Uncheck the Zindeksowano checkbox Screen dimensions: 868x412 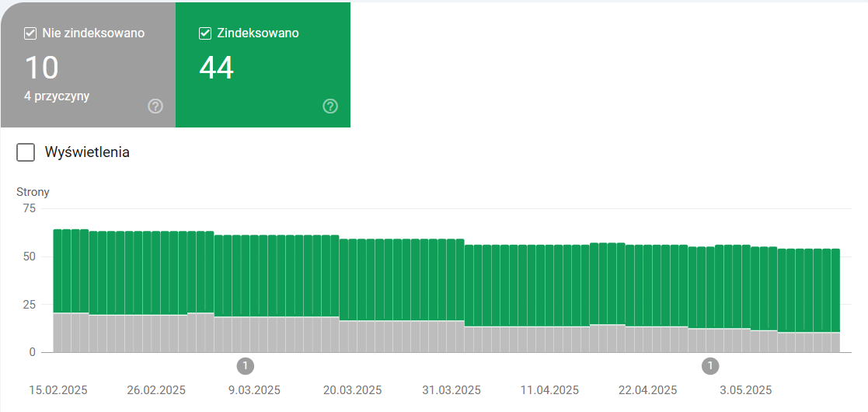pos(205,33)
